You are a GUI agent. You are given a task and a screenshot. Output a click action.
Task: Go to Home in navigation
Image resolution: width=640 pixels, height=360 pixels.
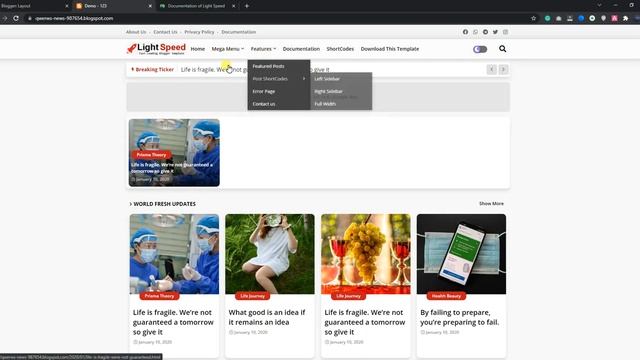tap(198, 49)
